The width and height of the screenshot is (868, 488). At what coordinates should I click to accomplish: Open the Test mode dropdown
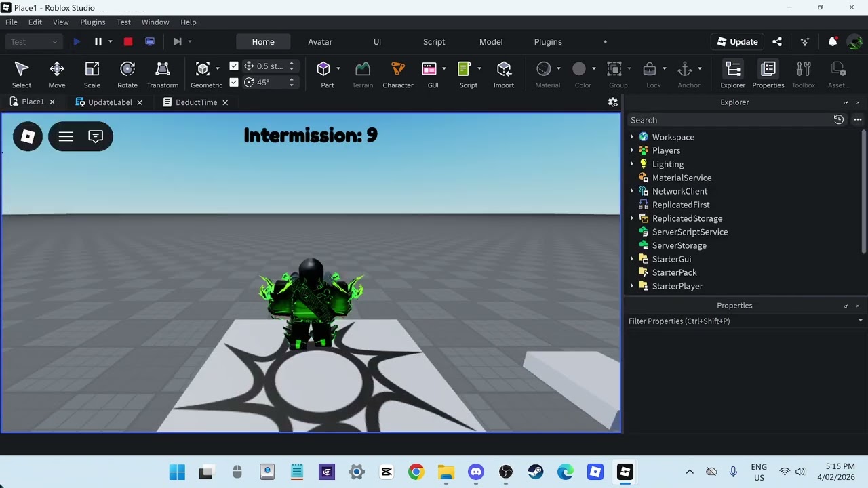35,41
